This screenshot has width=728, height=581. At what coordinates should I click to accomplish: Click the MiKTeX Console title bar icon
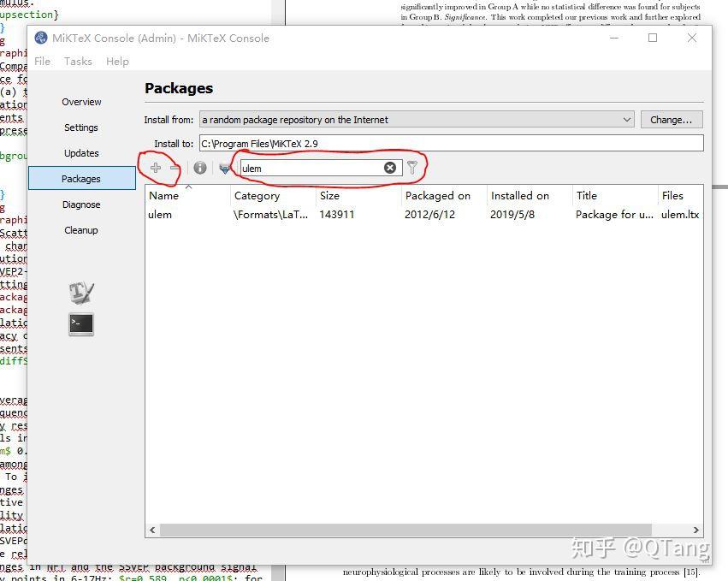[x=41, y=38]
